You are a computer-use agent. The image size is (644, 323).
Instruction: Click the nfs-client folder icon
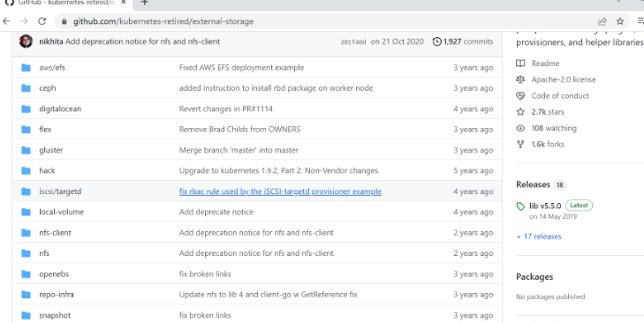point(26,233)
